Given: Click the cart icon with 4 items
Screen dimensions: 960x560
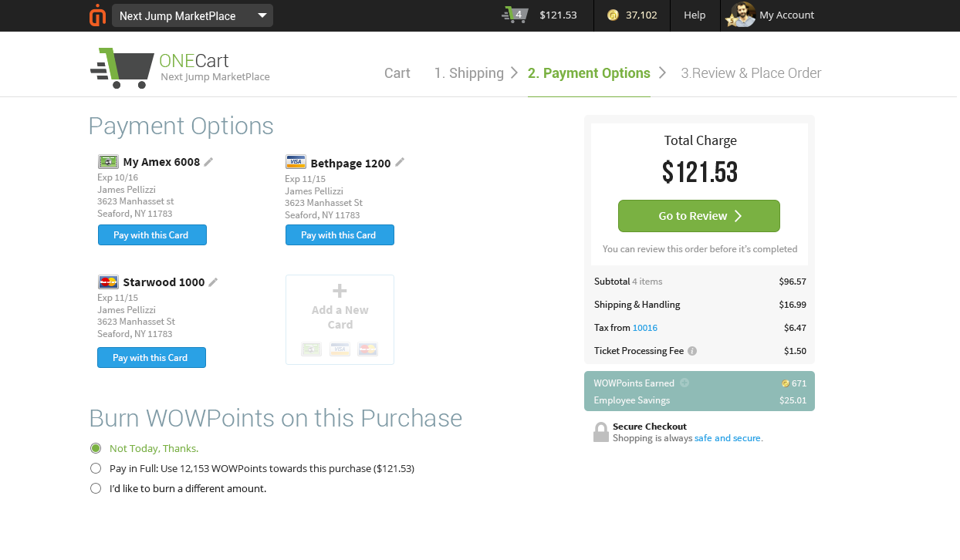Looking at the screenshot, I should point(515,15).
